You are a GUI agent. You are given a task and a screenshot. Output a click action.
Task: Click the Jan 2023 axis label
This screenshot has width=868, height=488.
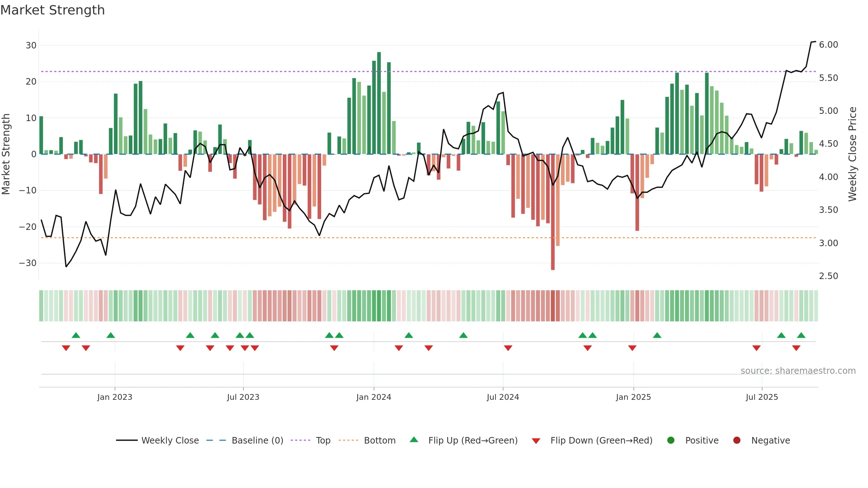pos(115,397)
